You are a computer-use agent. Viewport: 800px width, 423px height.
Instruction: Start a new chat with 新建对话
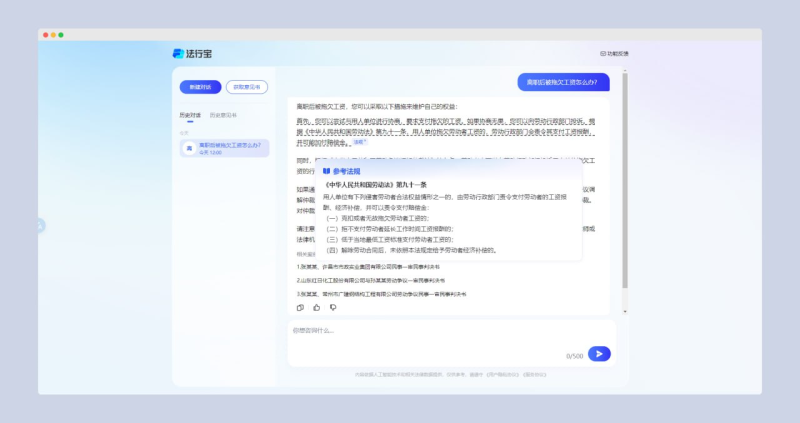(x=199, y=87)
